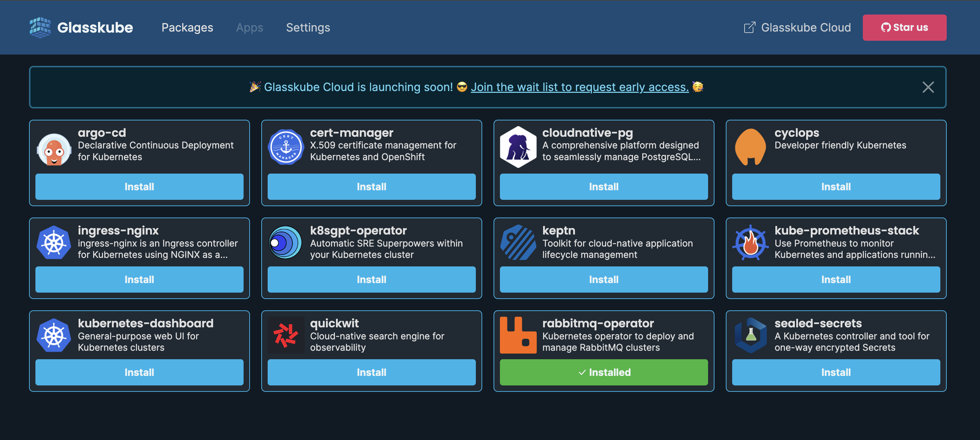Switch to the Apps tab

(250, 27)
